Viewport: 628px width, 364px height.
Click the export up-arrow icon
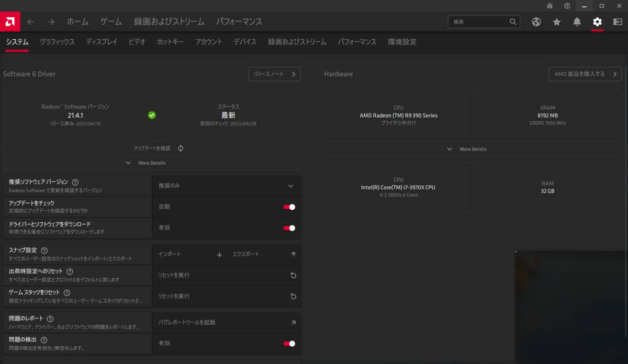tap(294, 254)
